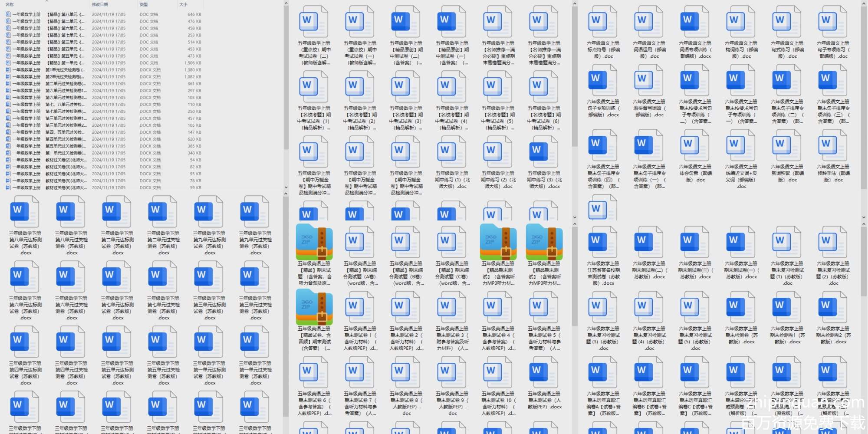Open the 三年级数学下册 第九单元过关检测卷 document
The width and height of the screenshot is (868, 434).
pyautogui.click(x=256, y=212)
